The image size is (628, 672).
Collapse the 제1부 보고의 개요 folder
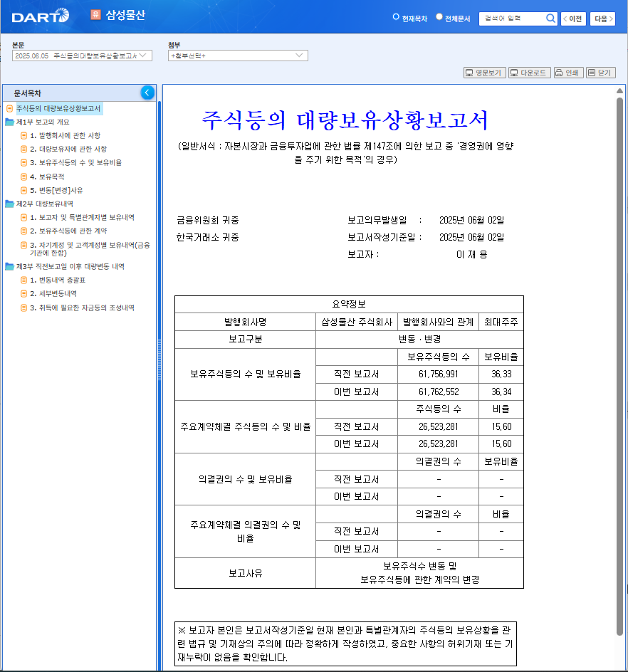[x=9, y=122]
